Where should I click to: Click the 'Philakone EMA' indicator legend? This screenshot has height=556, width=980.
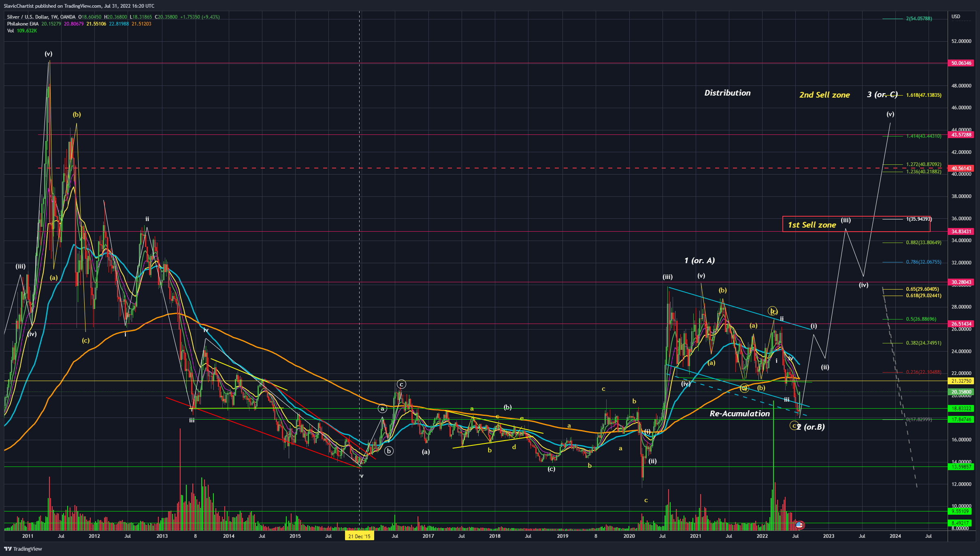[23, 24]
